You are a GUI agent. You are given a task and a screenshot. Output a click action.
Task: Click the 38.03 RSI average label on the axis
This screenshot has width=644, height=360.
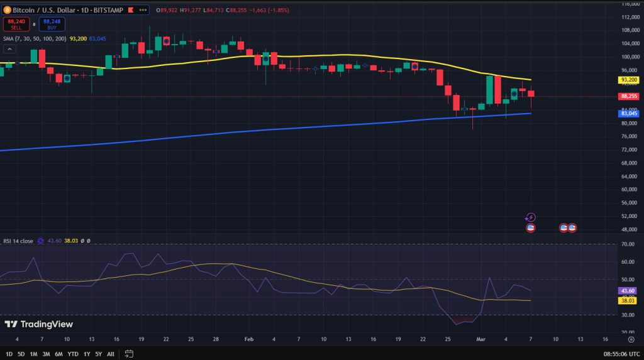coord(628,301)
